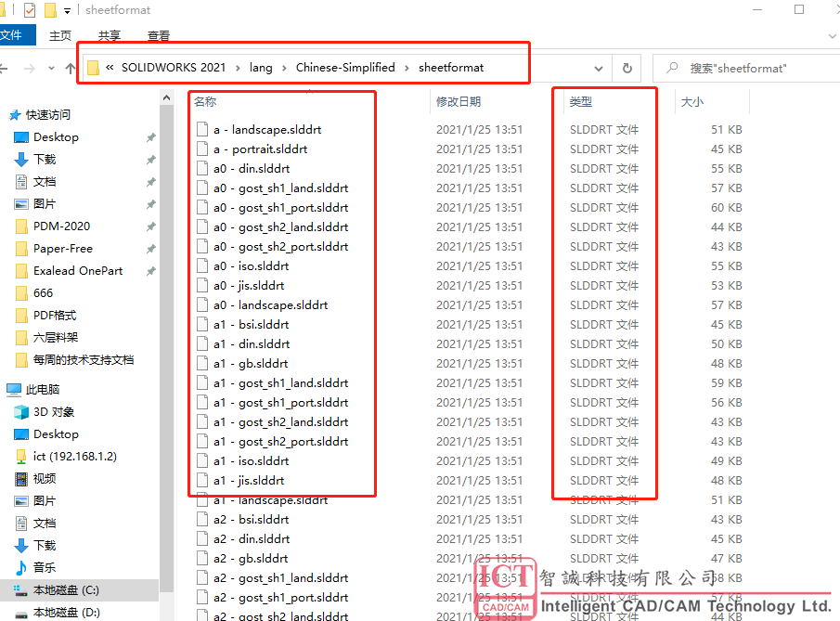Open the quick access toolbar customize dropdown

[x=67, y=10]
